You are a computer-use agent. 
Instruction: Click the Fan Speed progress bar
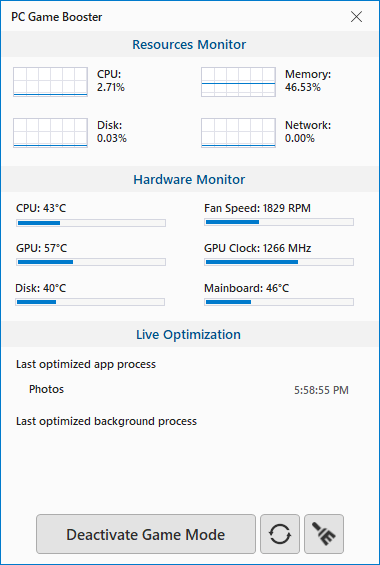tap(279, 222)
